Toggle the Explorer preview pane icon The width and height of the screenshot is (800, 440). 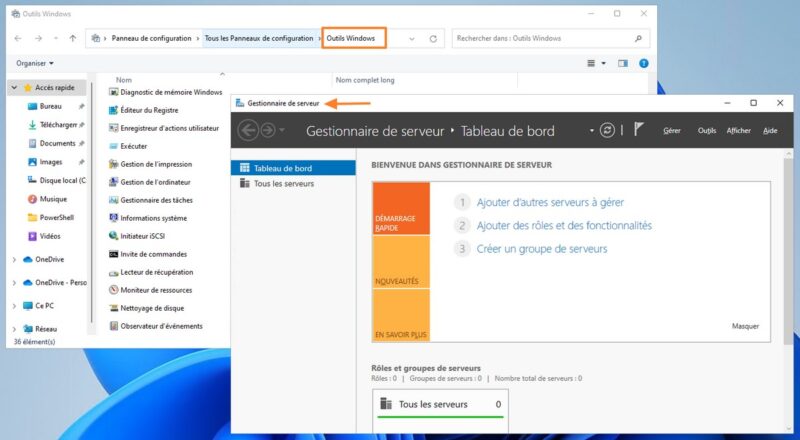[623, 63]
